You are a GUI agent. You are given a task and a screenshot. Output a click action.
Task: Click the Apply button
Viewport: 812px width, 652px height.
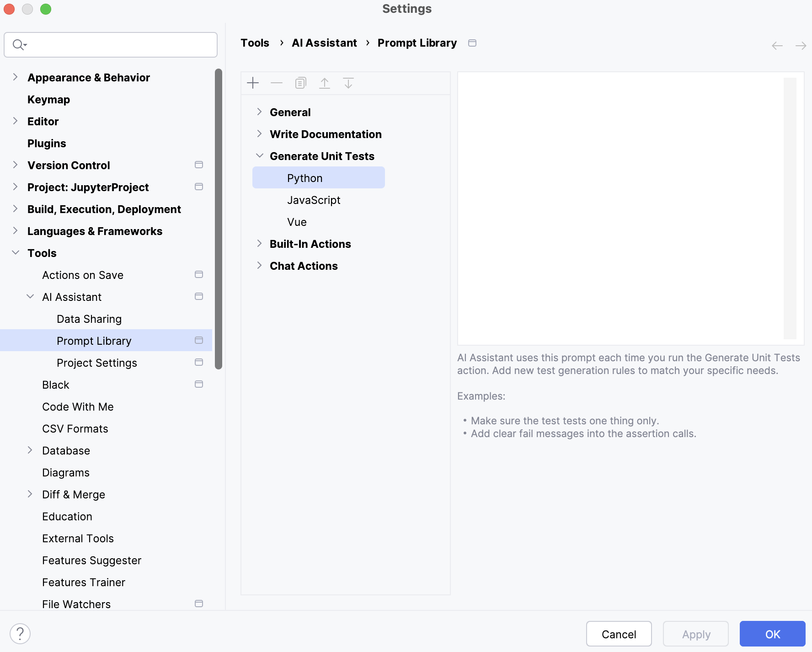tap(696, 634)
